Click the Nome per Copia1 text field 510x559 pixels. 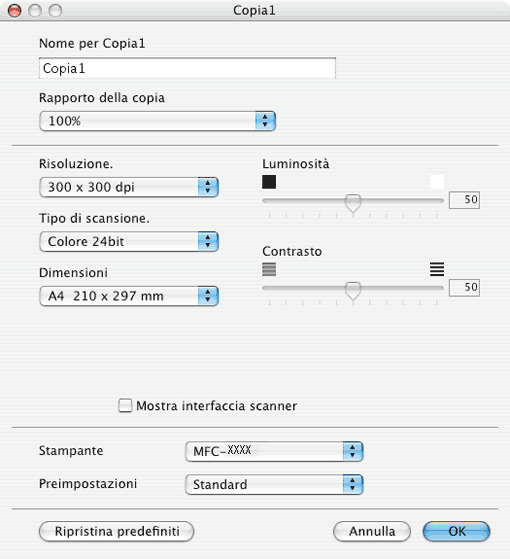[187, 68]
